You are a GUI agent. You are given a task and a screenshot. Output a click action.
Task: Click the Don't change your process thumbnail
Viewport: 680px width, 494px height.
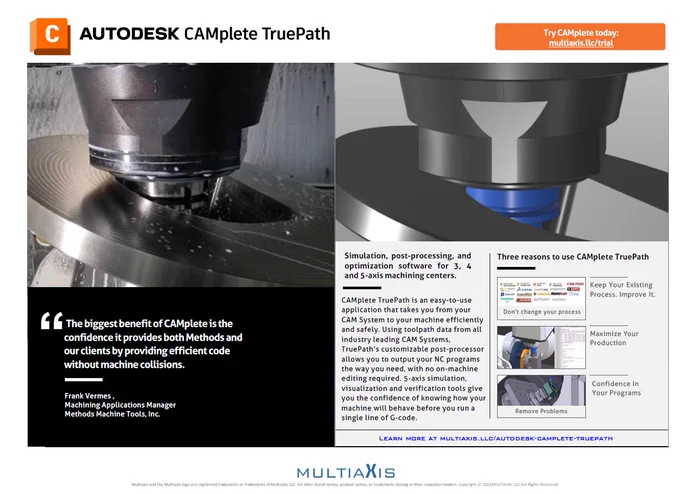point(541,298)
